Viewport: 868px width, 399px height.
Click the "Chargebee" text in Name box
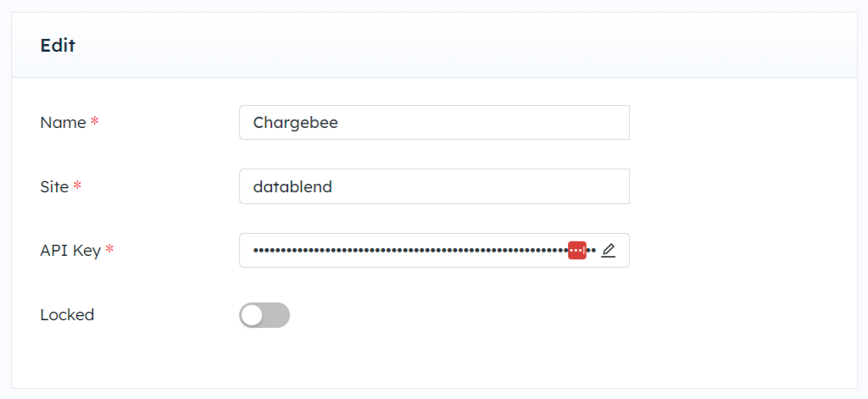tap(296, 123)
